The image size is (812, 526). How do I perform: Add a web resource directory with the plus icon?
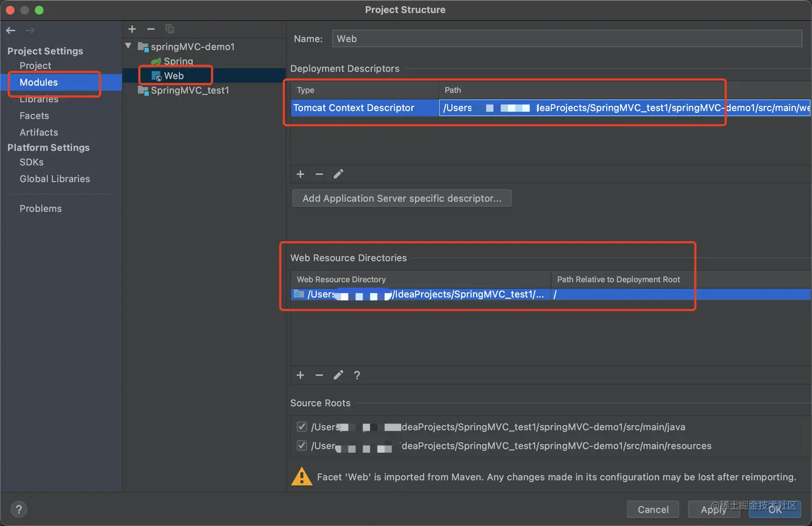click(x=300, y=375)
